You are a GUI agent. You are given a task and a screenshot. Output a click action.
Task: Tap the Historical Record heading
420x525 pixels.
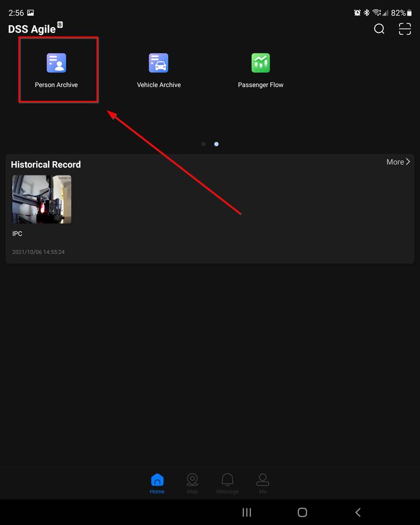pyautogui.click(x=46, y=165)
